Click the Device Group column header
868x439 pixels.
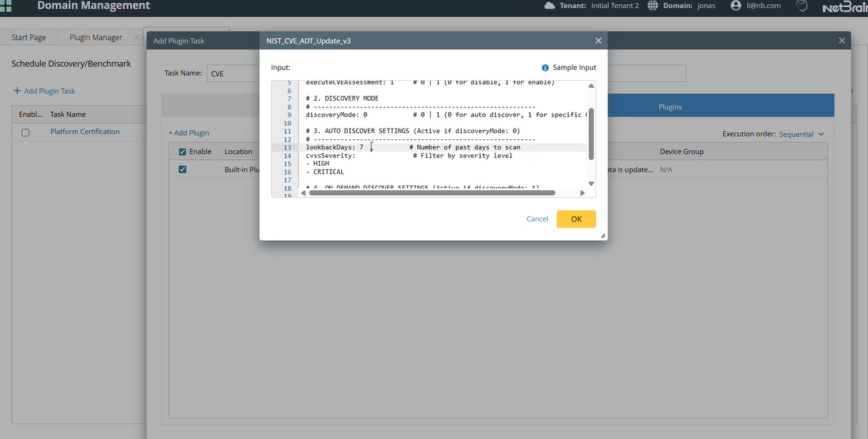pyautogui.click(x=682, y=152)
